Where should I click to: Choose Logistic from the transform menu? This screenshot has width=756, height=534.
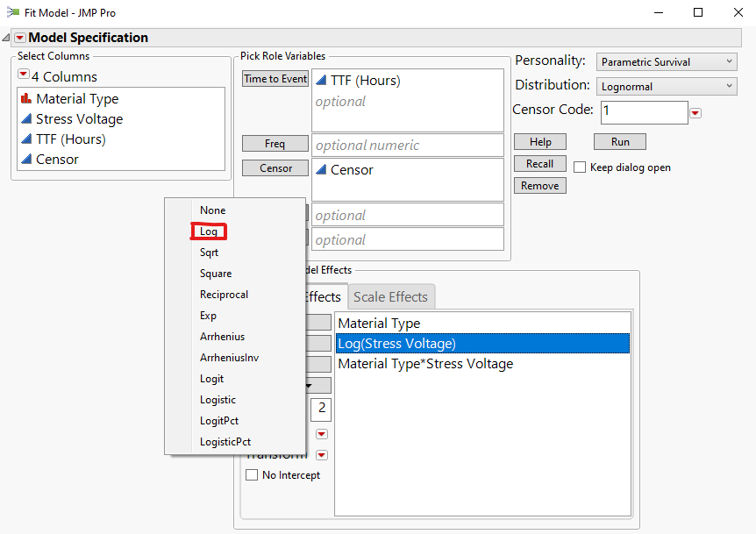[x=218, y=400]
